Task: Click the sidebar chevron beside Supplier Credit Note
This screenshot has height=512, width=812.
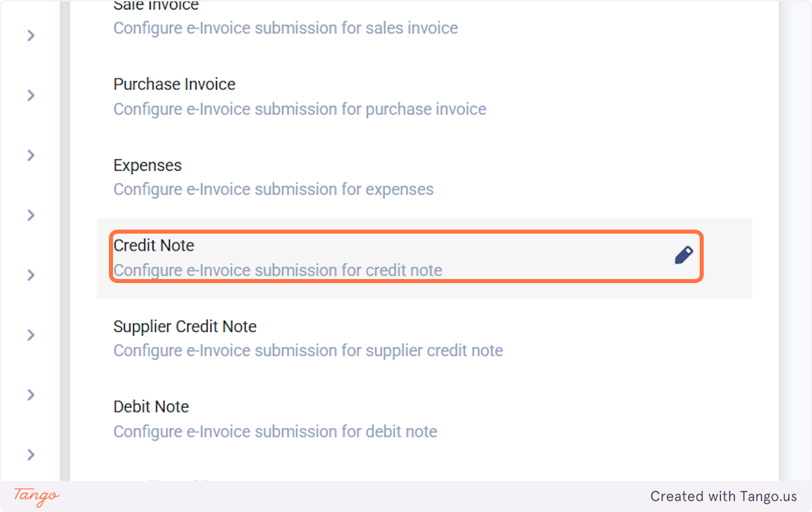Action: click(30, 335)
